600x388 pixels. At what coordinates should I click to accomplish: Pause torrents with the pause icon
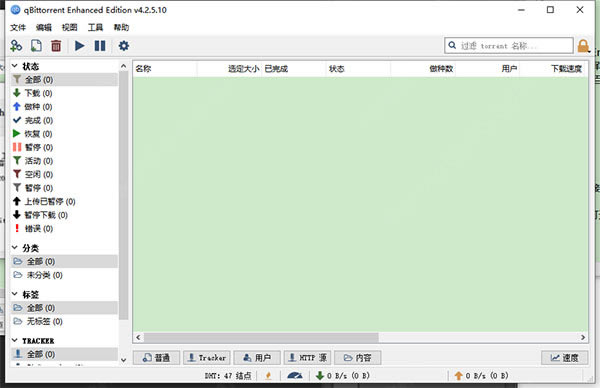click(100, 46)
